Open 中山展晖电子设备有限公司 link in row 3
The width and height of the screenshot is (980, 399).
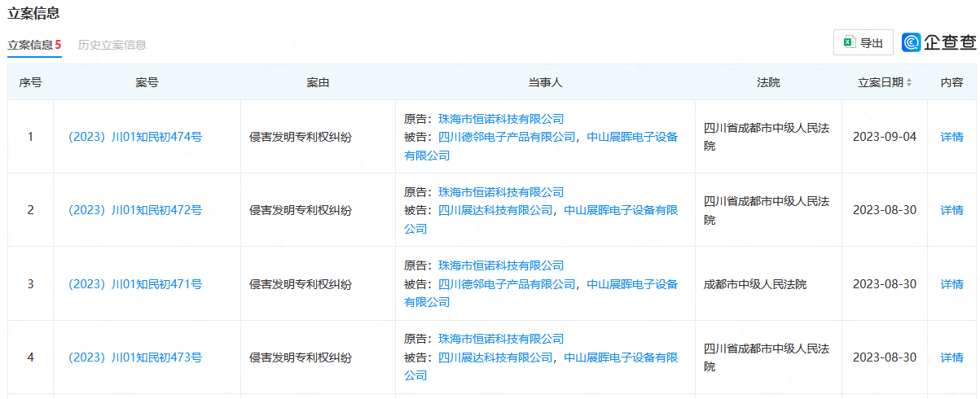632,284
